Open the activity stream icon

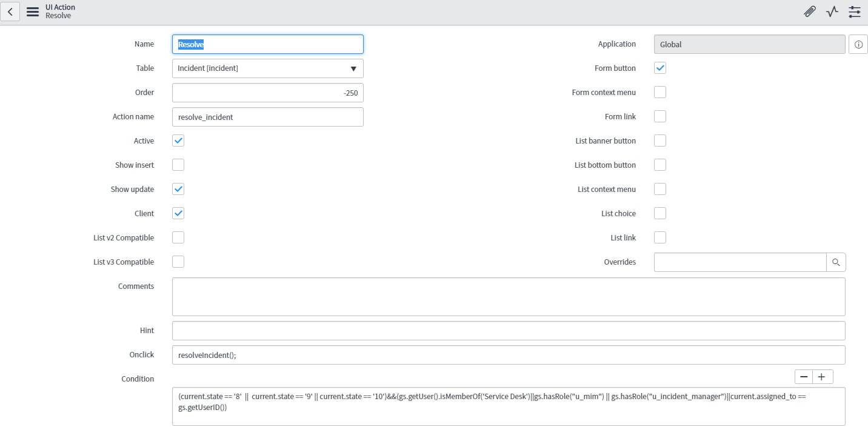[x=832, y=12]
